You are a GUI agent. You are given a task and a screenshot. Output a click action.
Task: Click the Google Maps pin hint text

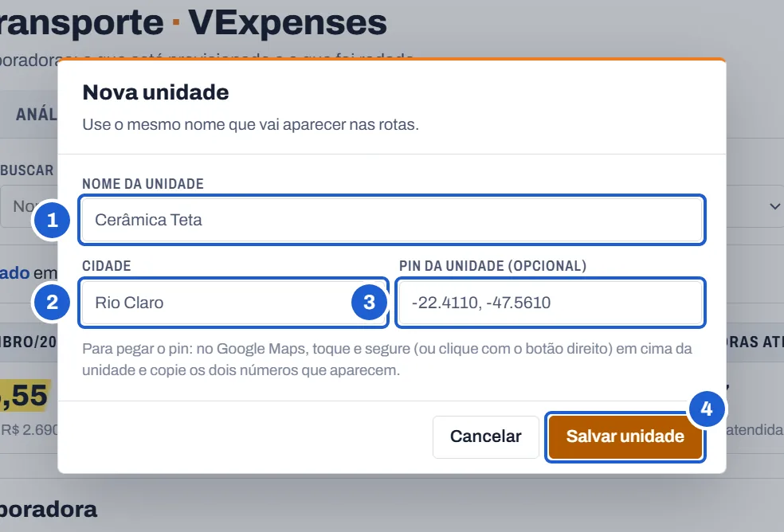[387, 359]
